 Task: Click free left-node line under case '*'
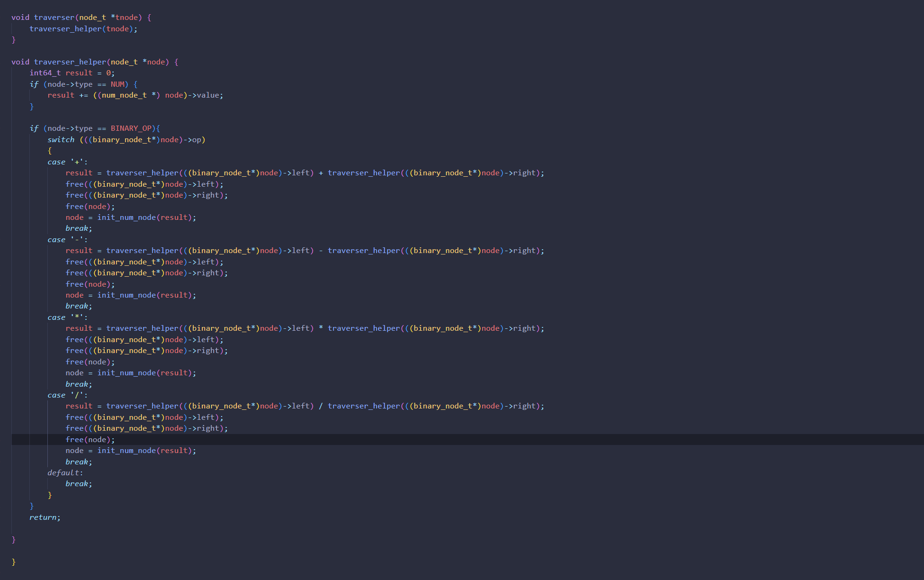coord(144,340)
